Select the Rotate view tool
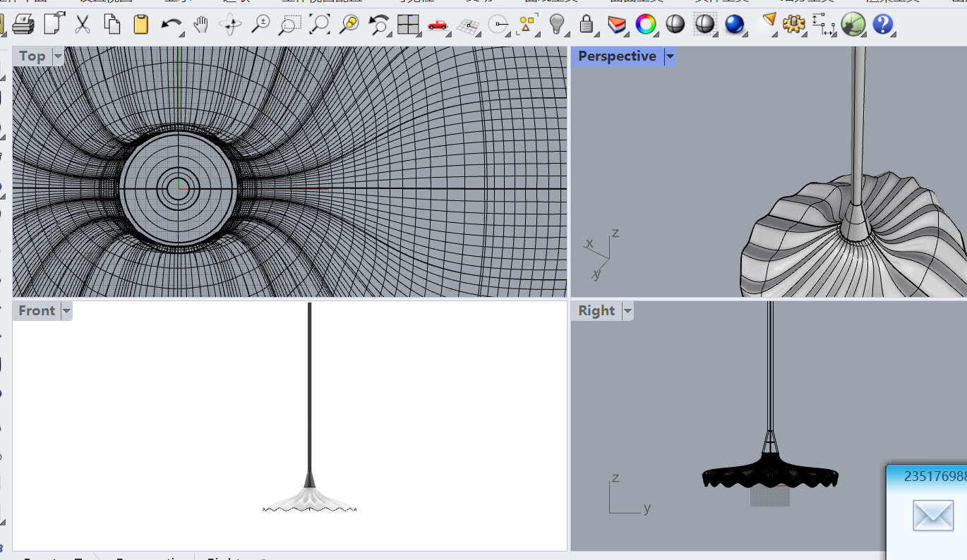Image resolution: width=967 pixels, height=560 pixels. point(230,25)
